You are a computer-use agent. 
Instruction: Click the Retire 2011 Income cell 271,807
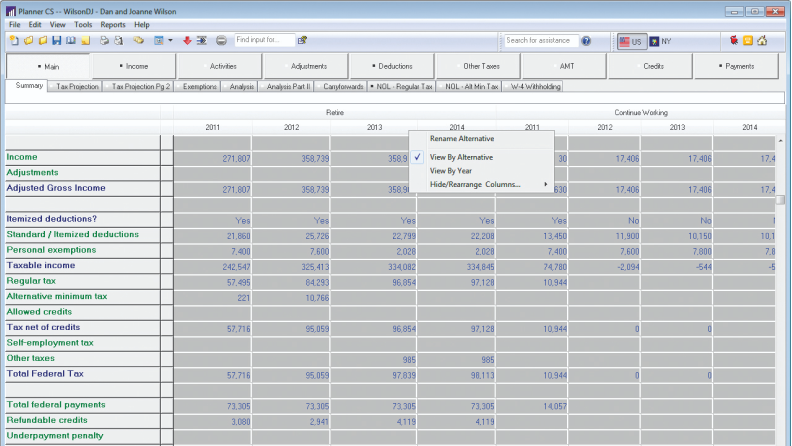pos(212,159)
